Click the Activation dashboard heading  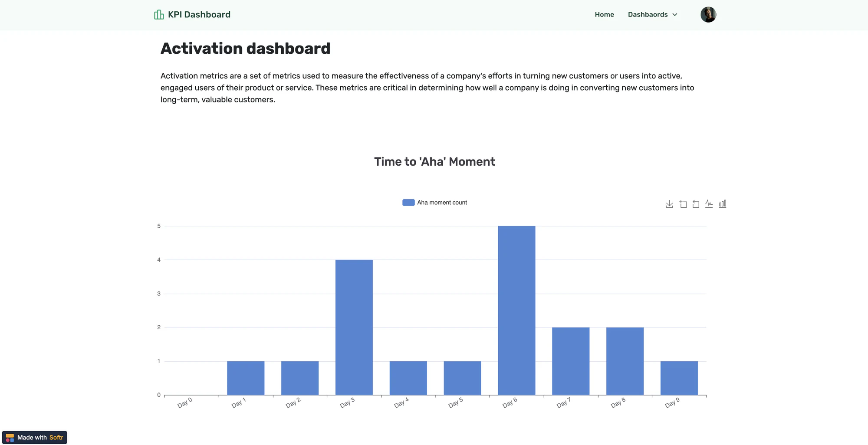[245, 48]
